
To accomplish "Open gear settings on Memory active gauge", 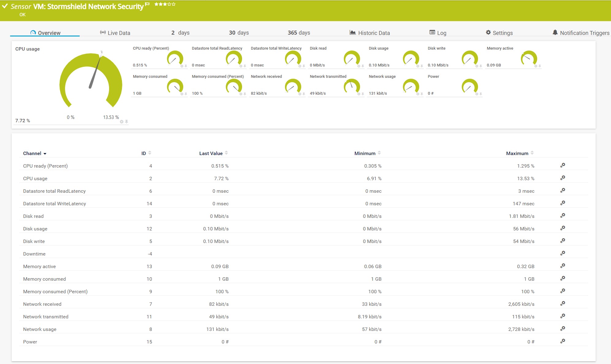I will [x=536, y=66].
